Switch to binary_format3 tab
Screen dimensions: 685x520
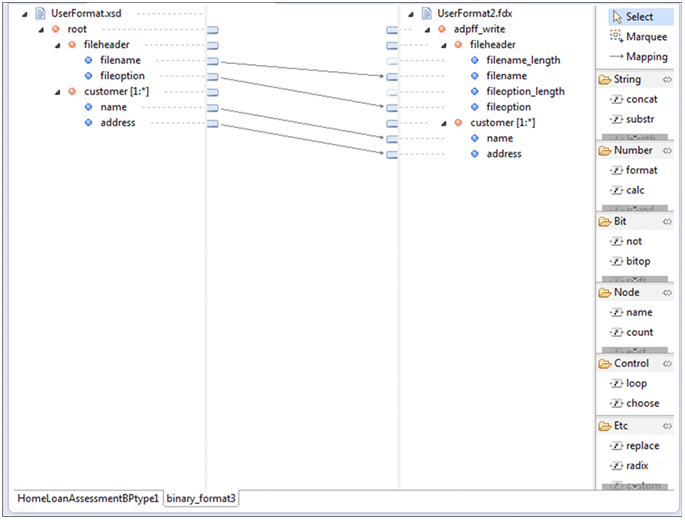pyautogui.click(x=201, y=498)
